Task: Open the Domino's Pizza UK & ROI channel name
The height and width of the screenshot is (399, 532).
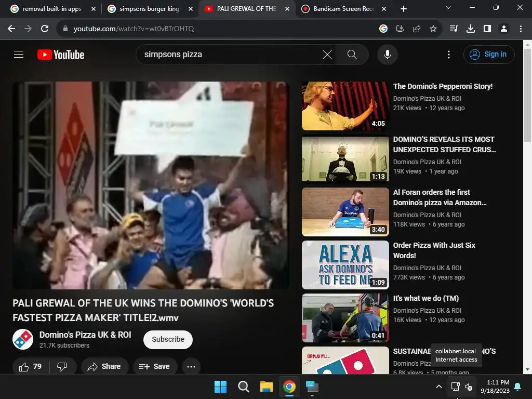Action: [85, 335]
